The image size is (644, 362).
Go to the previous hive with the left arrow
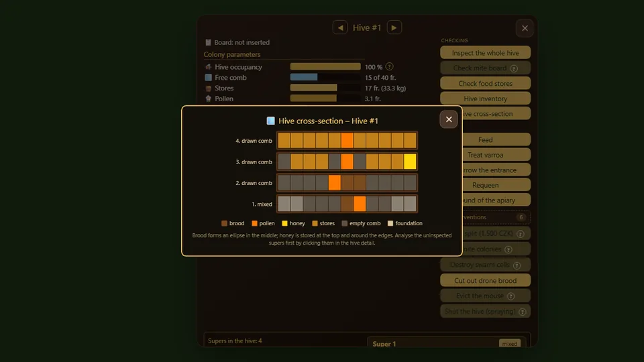[340, 27]
